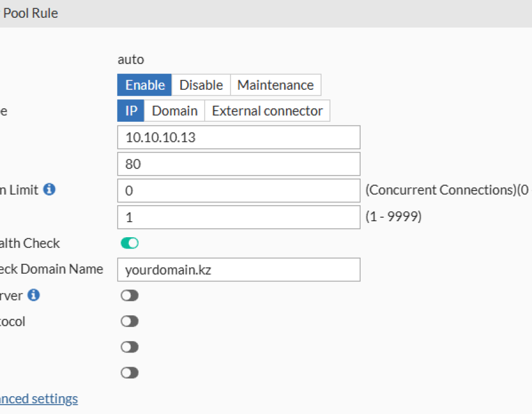The height and width of the screenshot is (414, 532).
Task: Click the Health Check label
Action: [x=30, y=243]
